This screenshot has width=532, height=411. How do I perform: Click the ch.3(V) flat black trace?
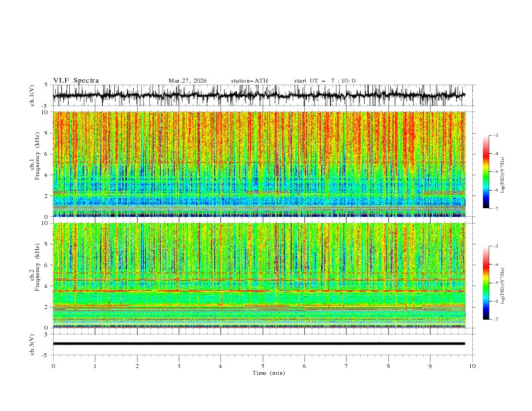[259, 344]
